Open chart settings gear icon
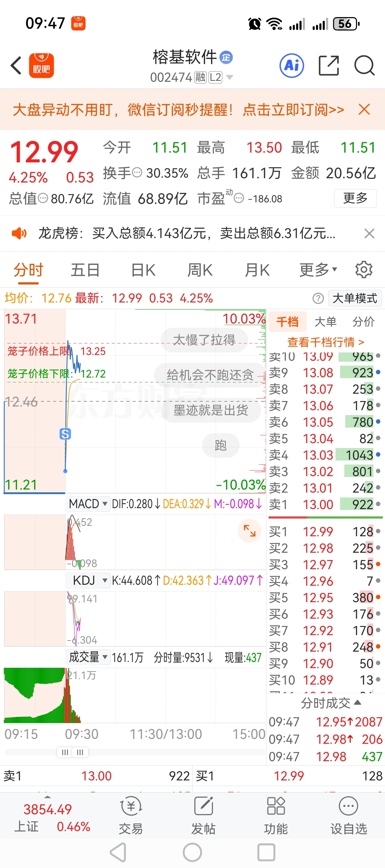385x868 pixels. pos(364,269)
